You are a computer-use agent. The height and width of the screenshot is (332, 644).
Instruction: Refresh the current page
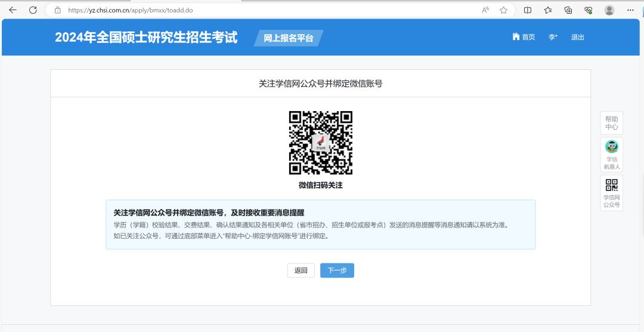click(x=33, y=10)
